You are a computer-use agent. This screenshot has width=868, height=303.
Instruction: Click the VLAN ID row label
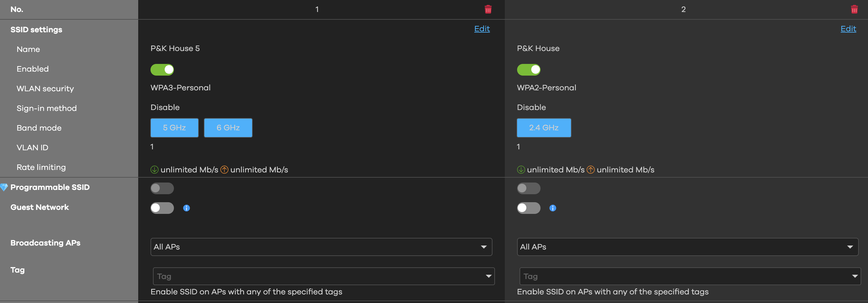(x=32, y=148)
